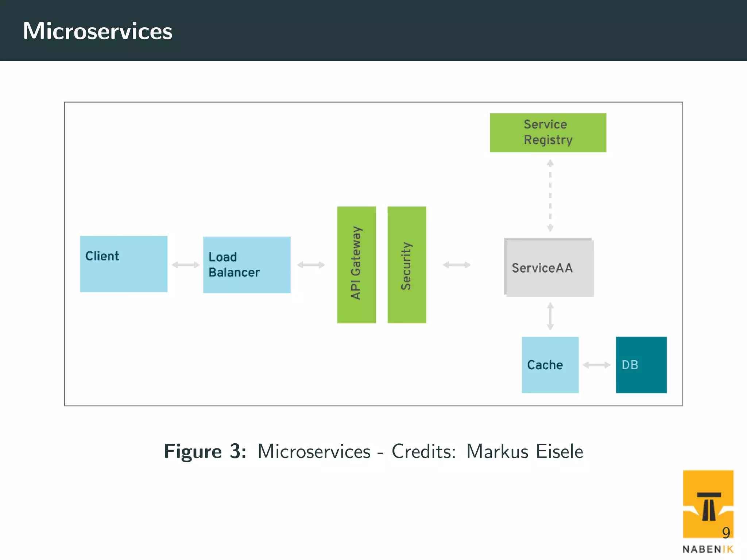Click the dark teal DB box
This screenshot has width=747, height=560.
[x=641, y=365]
